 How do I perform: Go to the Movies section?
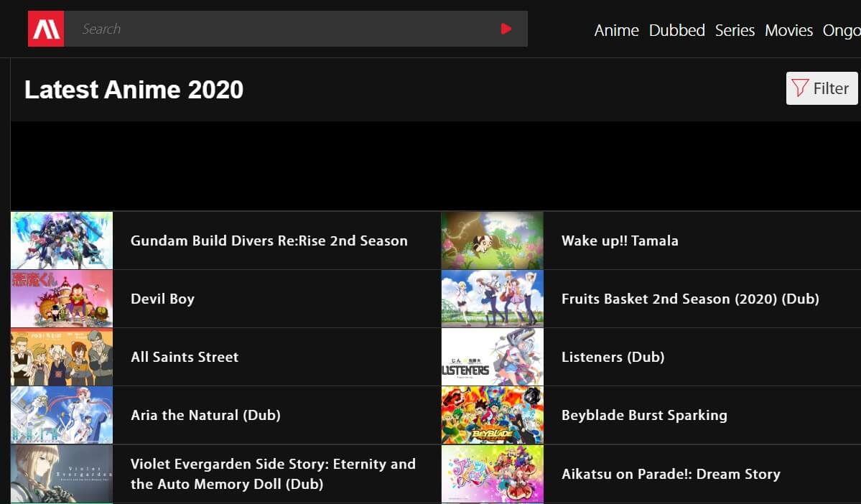click(788, 30)
